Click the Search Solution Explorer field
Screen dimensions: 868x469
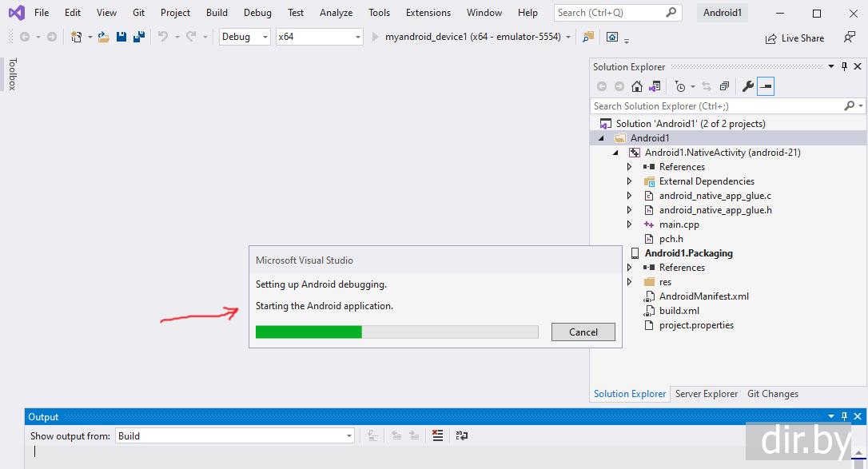pos(716,105)
